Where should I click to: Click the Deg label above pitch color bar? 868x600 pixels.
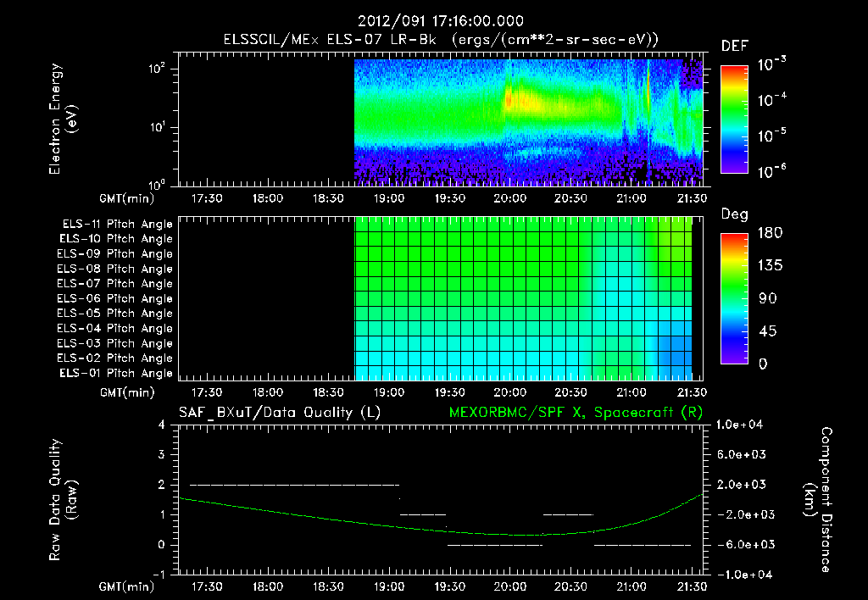pyautogui.click(x=734, y=214)
